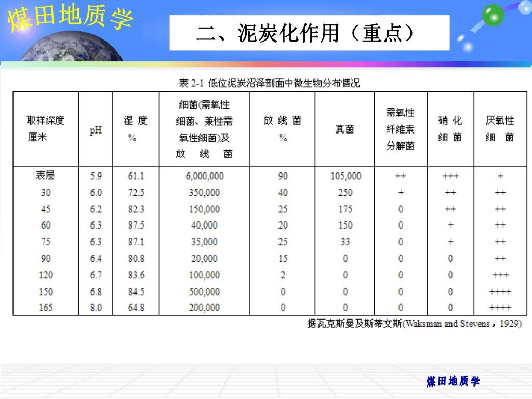Select the fungi value 250

(345, 193)
